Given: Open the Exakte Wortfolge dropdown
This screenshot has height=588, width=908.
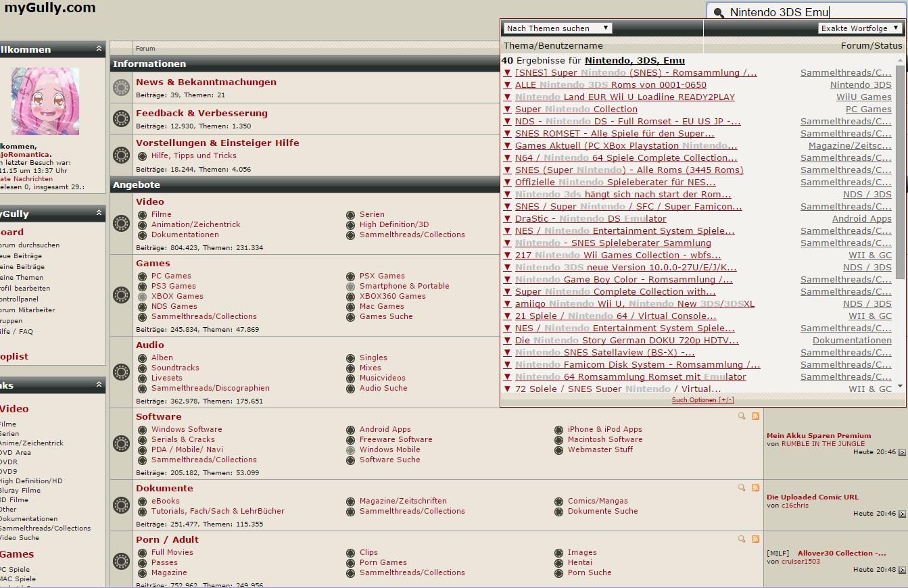Looking at the screenshot, I should (860, 28).
